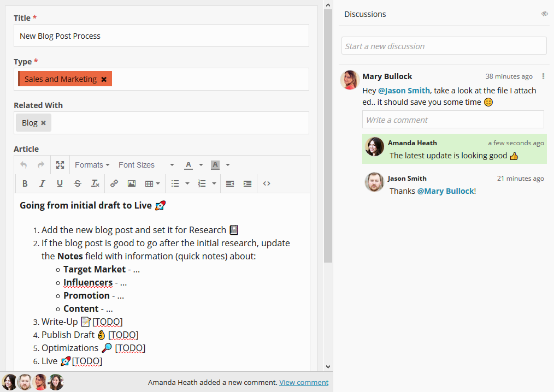Click the clear formatting icon

coord(95,183)
